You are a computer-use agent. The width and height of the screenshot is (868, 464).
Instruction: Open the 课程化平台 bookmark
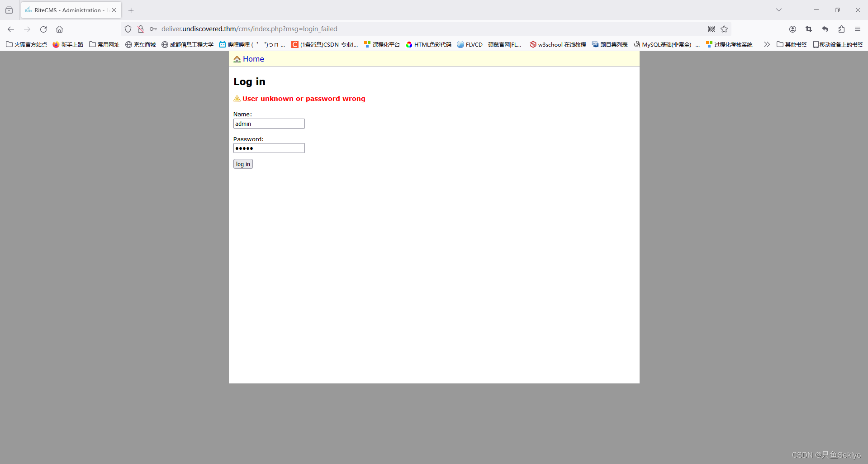click(x=382, y=44)
